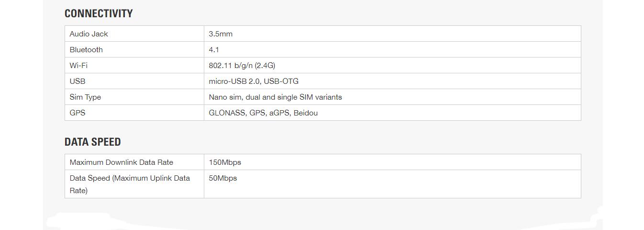This screenshot has height=230, width=644.
Task: Click the DATA SPEED section heading
Action: tap(92, 142)
